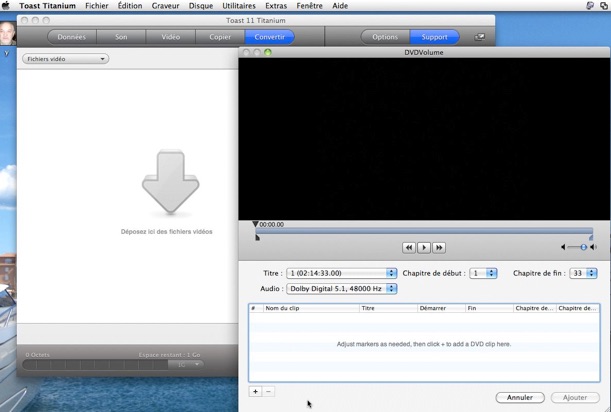This screenshot has height=412, width=611.
Task: Click the # column header
Action: pos(256,308)
